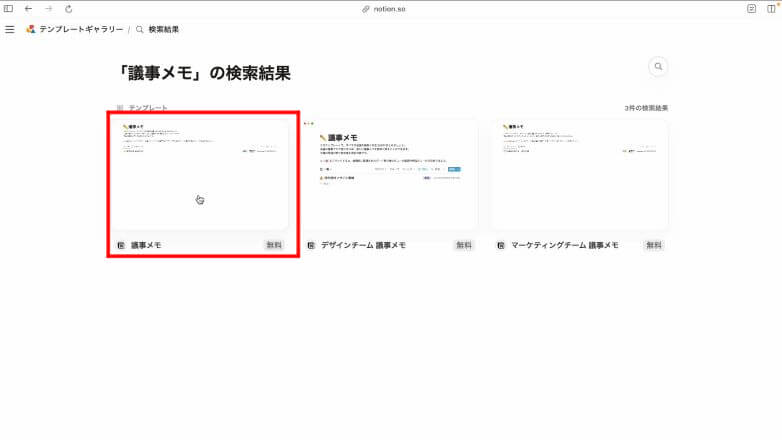This screenshot has width=782, height=440.
Task: Click the 3件の検索結果 count text
Action: pyautogui.click(x=646, y=108)
